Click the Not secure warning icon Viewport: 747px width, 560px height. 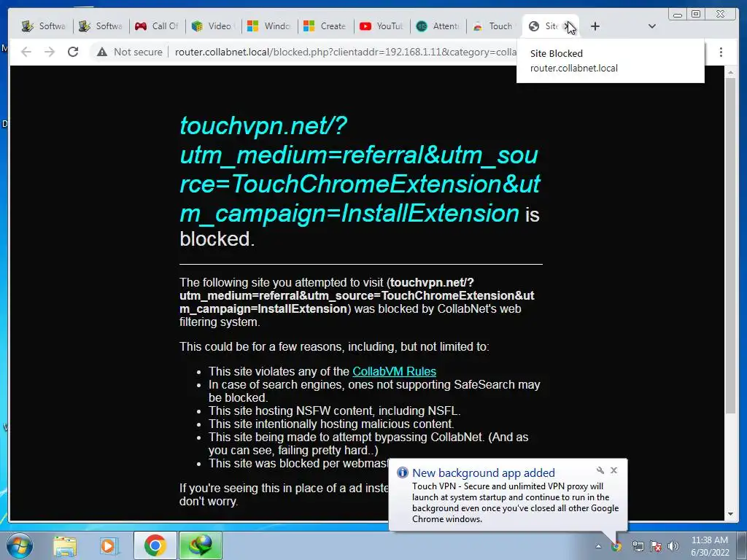pyautogui.click(x=102, y=52)
